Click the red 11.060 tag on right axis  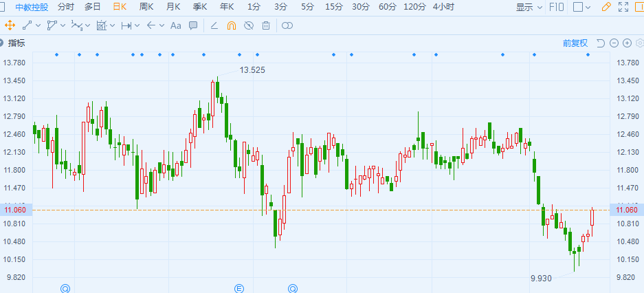[x=627, y=210]
